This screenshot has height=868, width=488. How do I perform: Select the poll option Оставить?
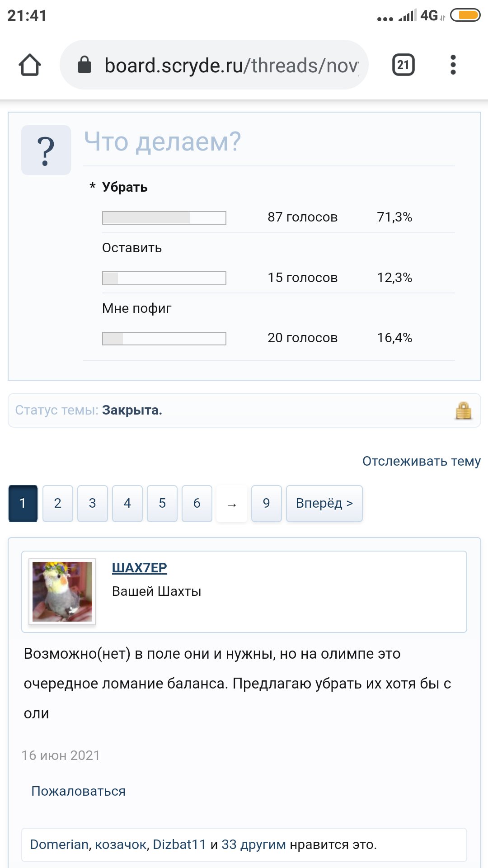[131, 247]
